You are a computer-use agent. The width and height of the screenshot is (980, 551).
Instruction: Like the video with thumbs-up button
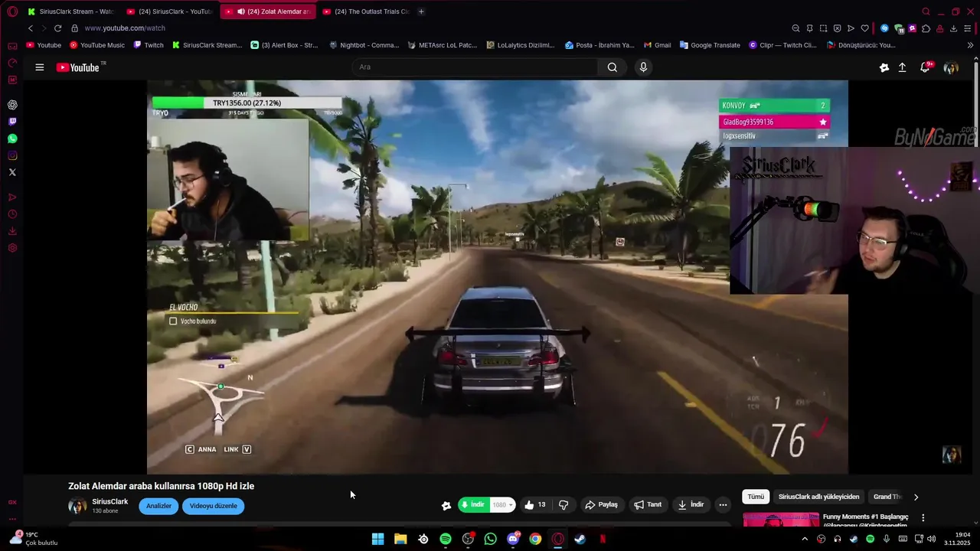point(534,505)
